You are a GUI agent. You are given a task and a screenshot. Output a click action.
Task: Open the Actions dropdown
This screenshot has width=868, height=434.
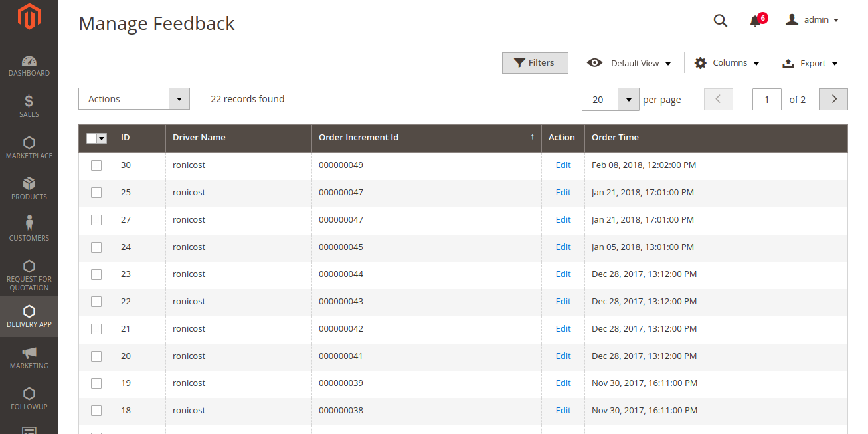point(134,99)
